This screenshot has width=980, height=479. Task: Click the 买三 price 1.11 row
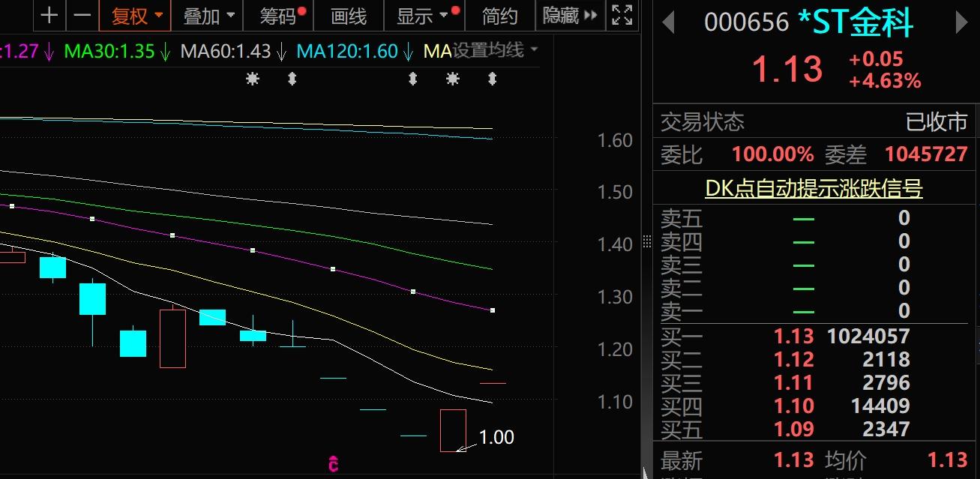[816, 382]
